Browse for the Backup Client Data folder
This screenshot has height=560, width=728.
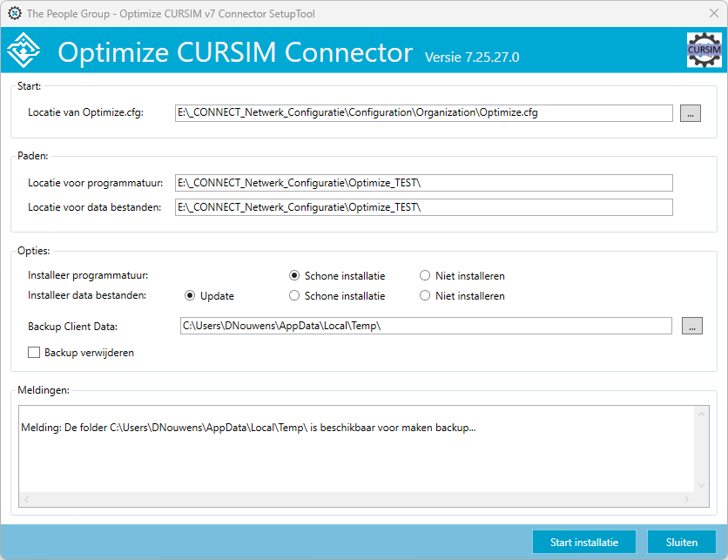691,326
